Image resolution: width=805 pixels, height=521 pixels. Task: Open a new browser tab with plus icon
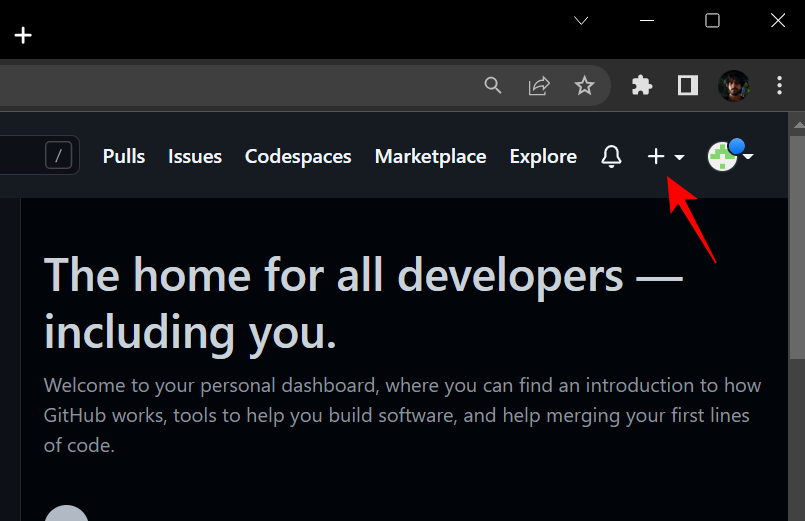pos(23,35)
